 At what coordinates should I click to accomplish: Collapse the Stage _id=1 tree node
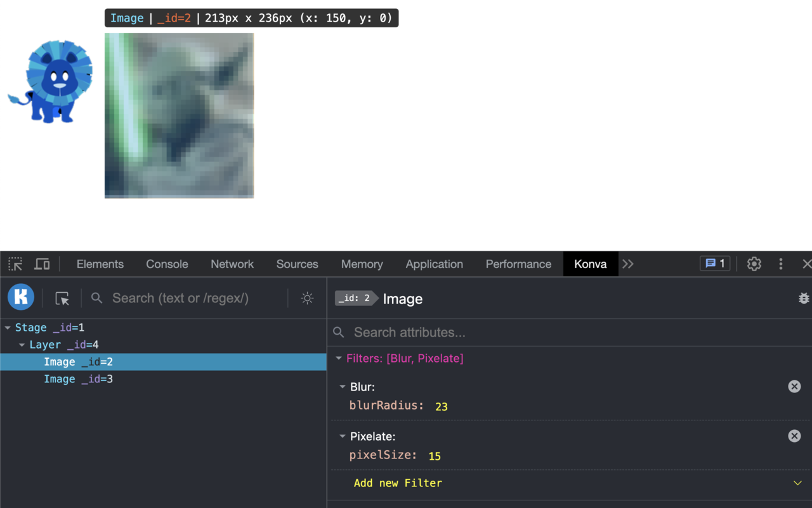[x=9, y=327]
